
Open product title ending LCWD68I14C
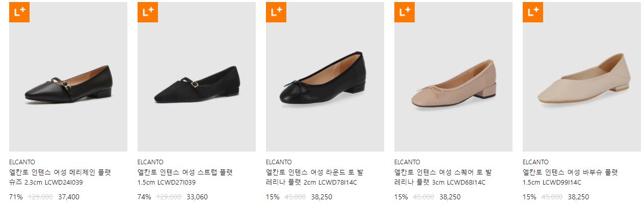pos(443,177)
